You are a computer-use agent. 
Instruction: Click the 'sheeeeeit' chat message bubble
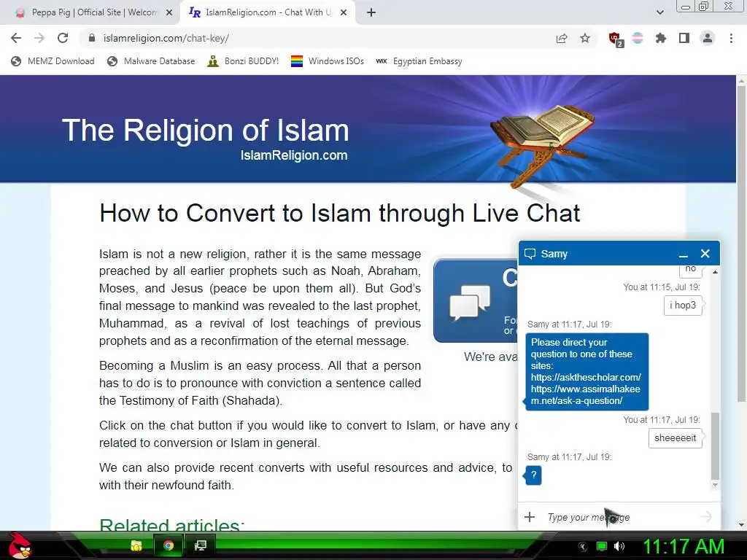[675, 438]
